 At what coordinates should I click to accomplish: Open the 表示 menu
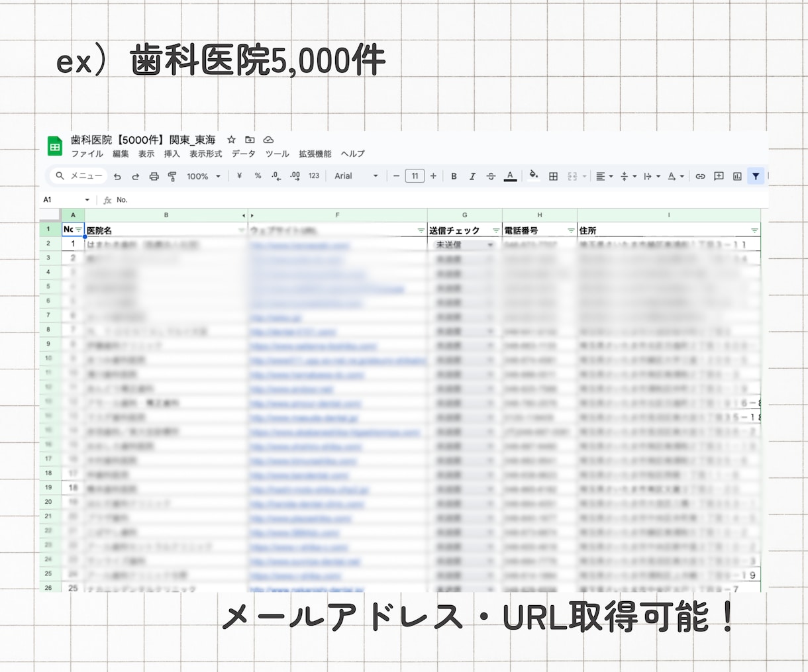146,154
